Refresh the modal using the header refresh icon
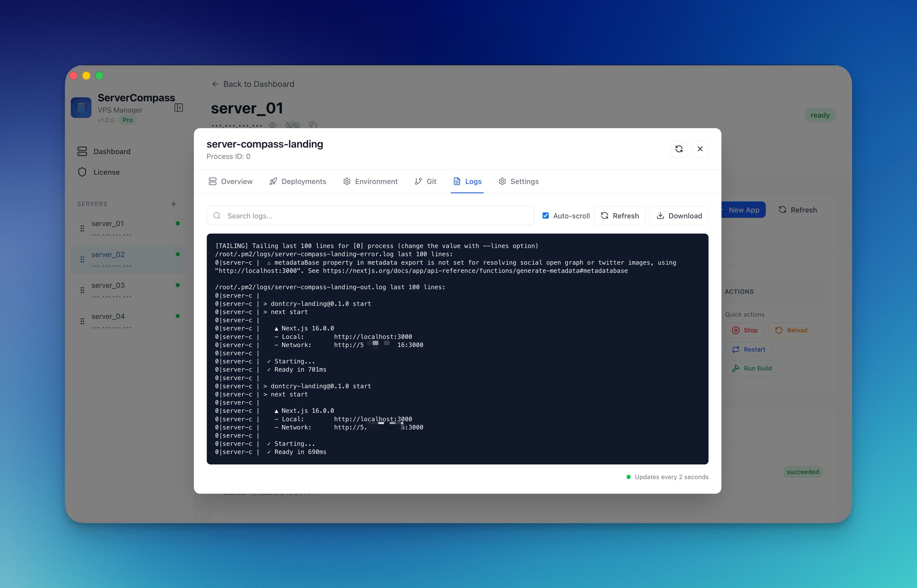 pyautogui.click(x=679, y=149)
